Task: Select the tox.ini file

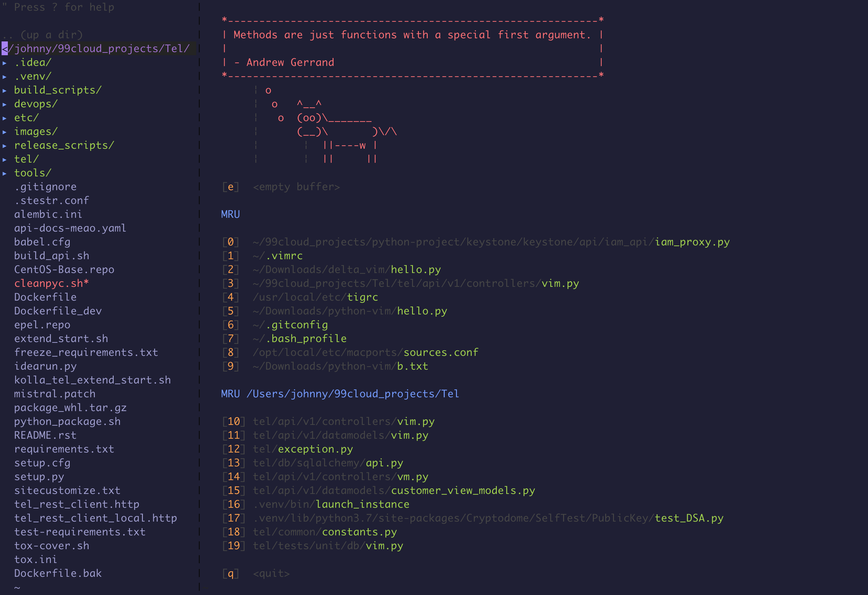Action: [35, 560]
